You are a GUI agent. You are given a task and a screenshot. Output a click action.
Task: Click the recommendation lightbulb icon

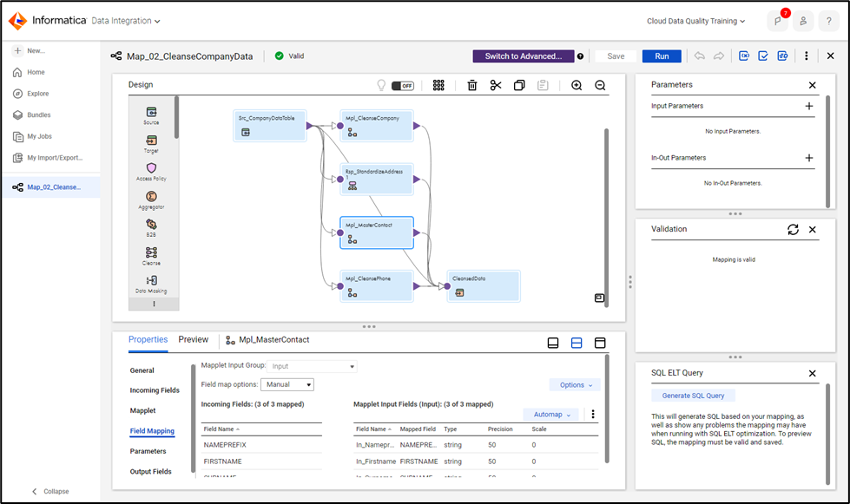pyautogui.click(x=381, y=85)
